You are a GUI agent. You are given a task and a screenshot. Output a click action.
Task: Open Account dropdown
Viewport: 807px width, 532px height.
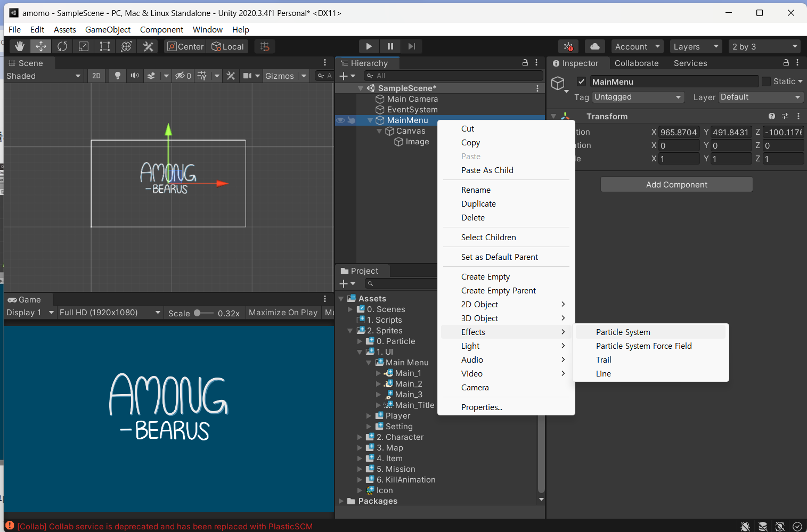coord(637,46)
